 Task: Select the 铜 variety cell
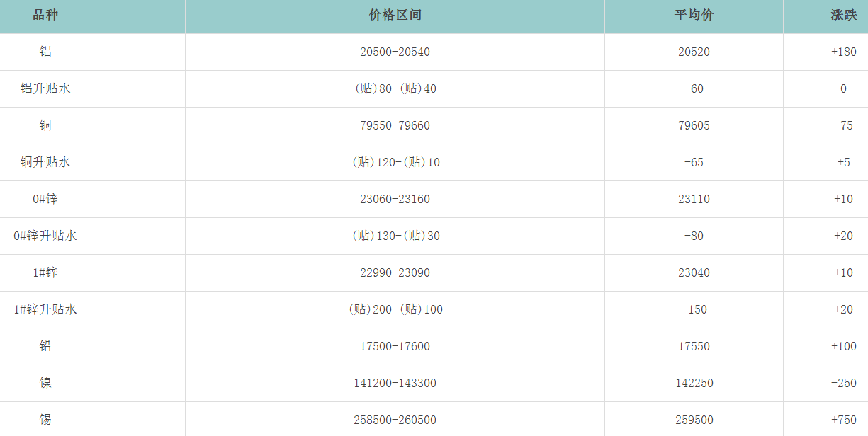point(45,126)
